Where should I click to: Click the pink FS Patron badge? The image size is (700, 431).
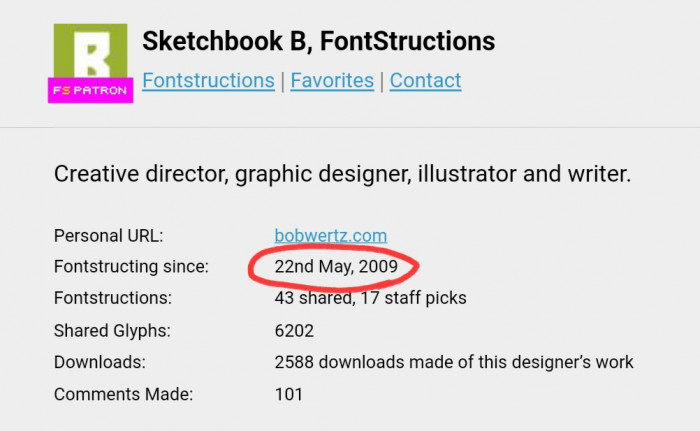tap(90, 91)
